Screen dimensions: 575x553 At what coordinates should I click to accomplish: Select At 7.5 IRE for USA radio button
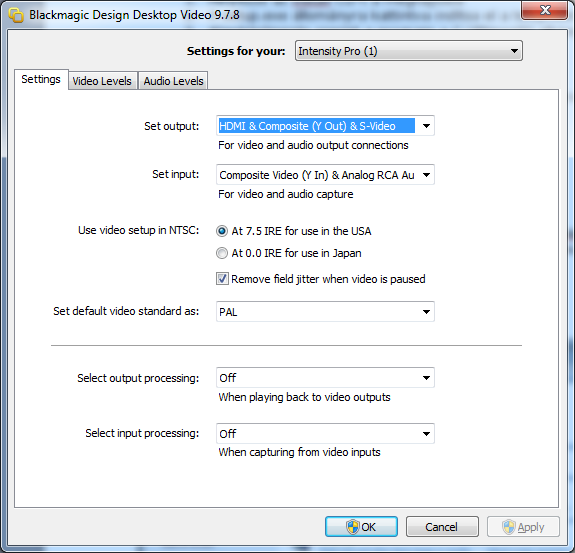point(221,231)
